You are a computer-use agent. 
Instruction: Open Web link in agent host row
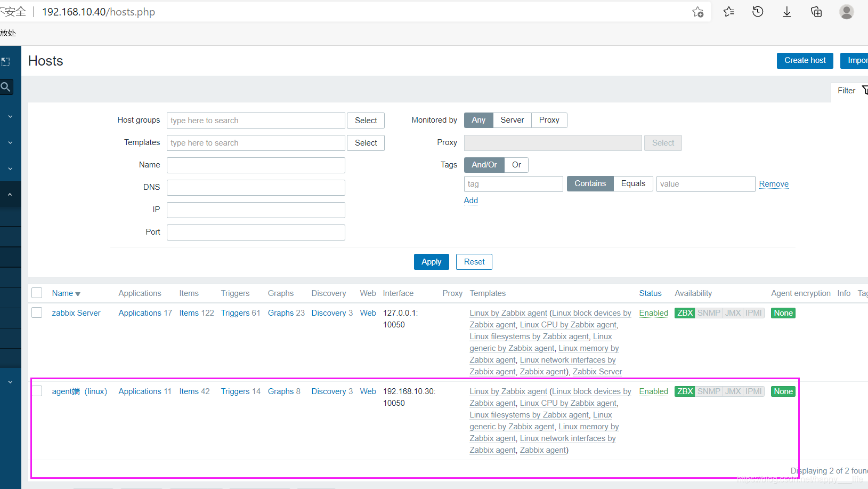pyautogui.click(x=368, y=391)
